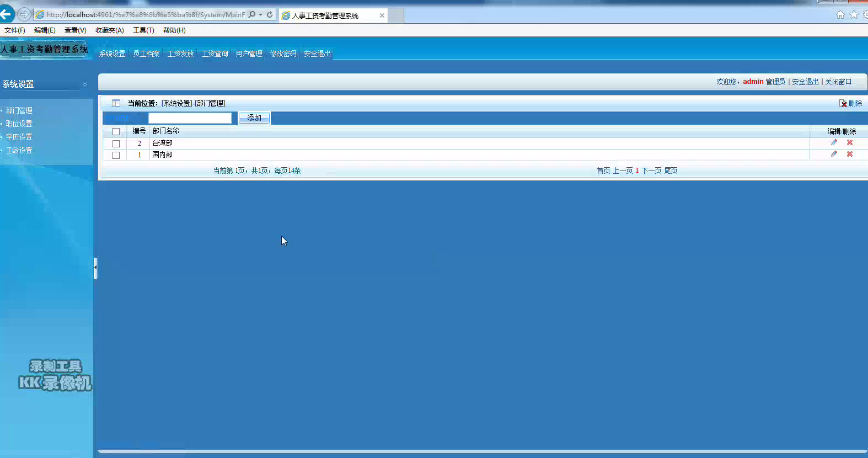
Task: Select 员工档案 in the top navigation
Action: pyautogui.click(x=146, y=54)
